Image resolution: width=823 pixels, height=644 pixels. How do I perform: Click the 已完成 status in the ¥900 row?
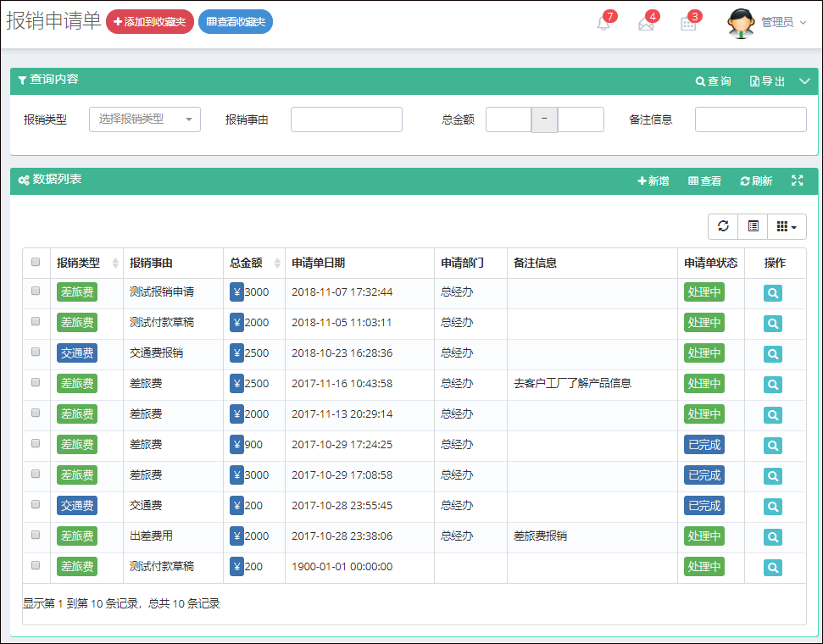[704, 445]
